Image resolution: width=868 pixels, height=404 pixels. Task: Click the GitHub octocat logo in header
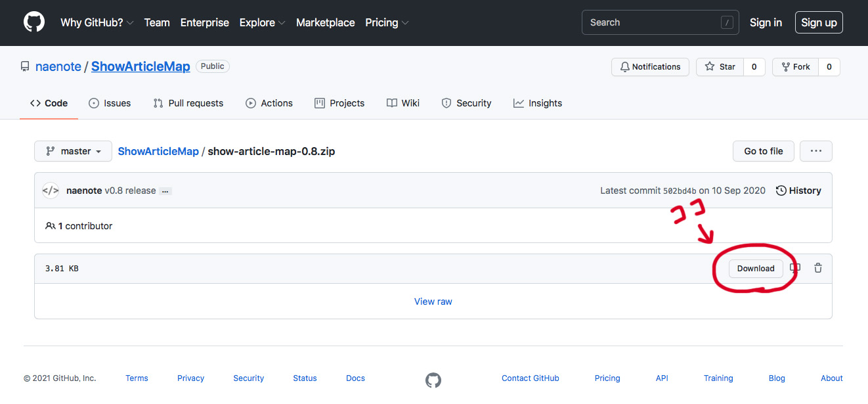(34, 22)
